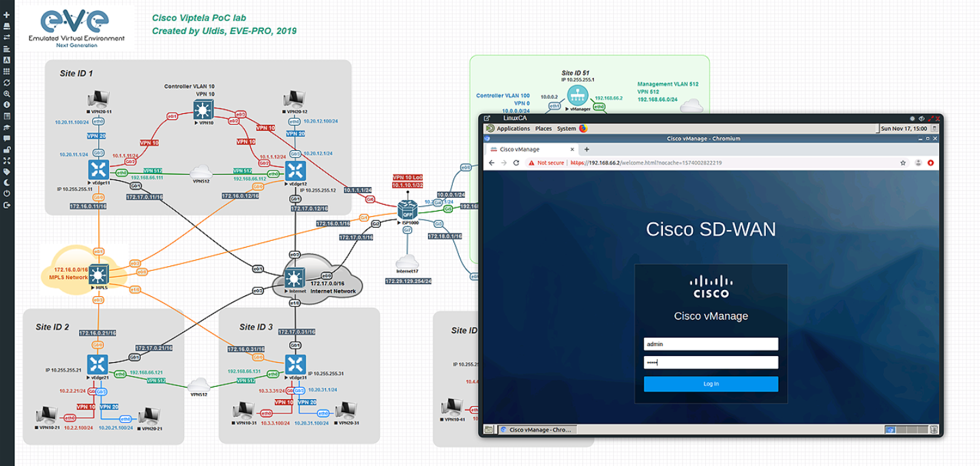Click the VPN512 cloud in Site ID 1

[x=202, y=173]
